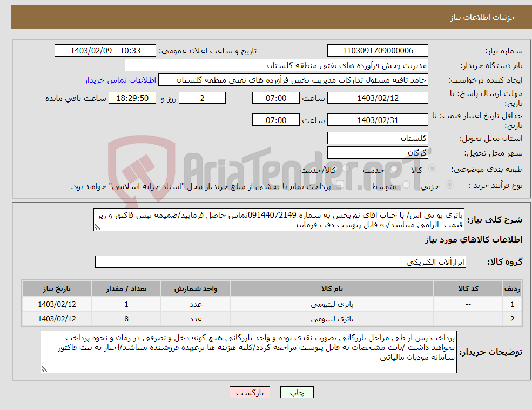Image resolution: width=532 pixels, height=410 pixels.
Task: Click the چاپ print button
Action: 297,392
